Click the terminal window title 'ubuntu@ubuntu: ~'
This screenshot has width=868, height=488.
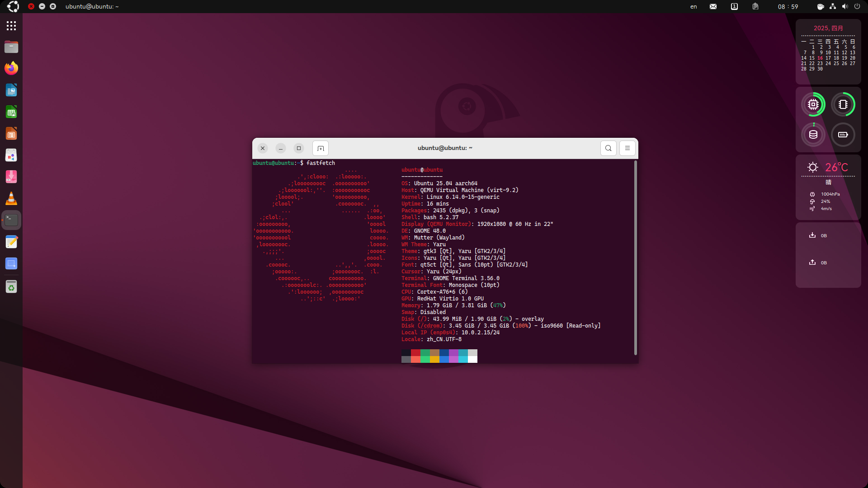click(445, 148)
